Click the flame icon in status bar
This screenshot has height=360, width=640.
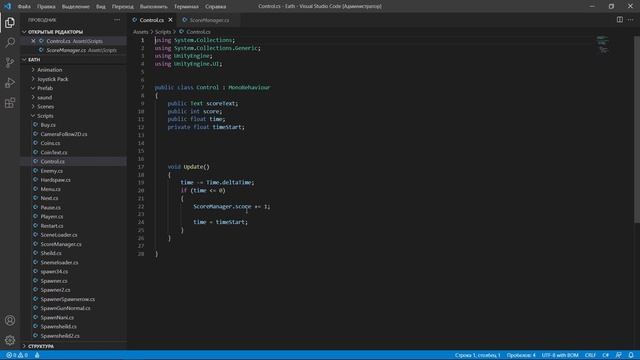37,355
